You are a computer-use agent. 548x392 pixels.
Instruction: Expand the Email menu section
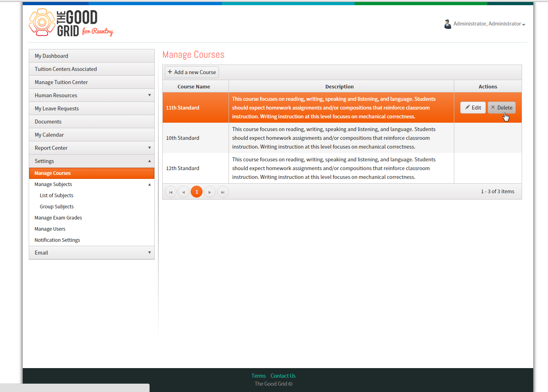[92, 253]
